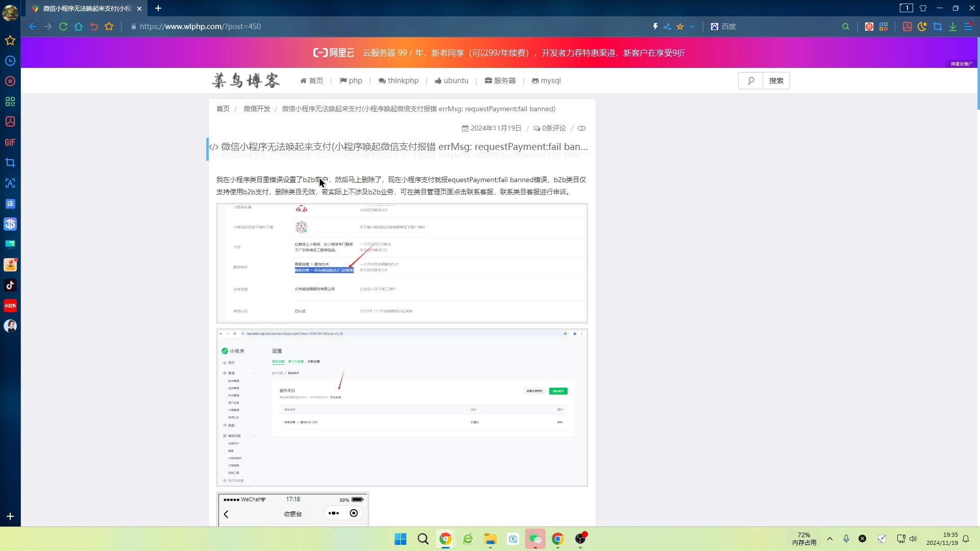Close the current WeChat article tab
980x551 pixels.
(x=139, y=9)
